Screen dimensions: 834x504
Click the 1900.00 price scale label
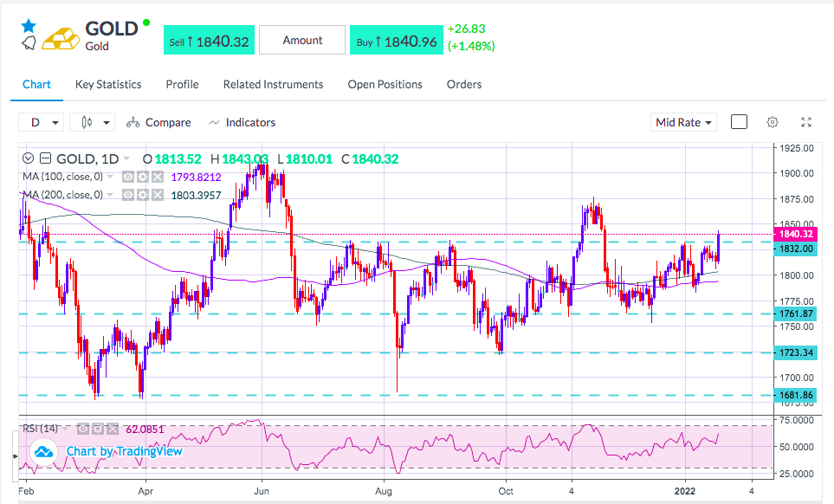click(797, 173)
